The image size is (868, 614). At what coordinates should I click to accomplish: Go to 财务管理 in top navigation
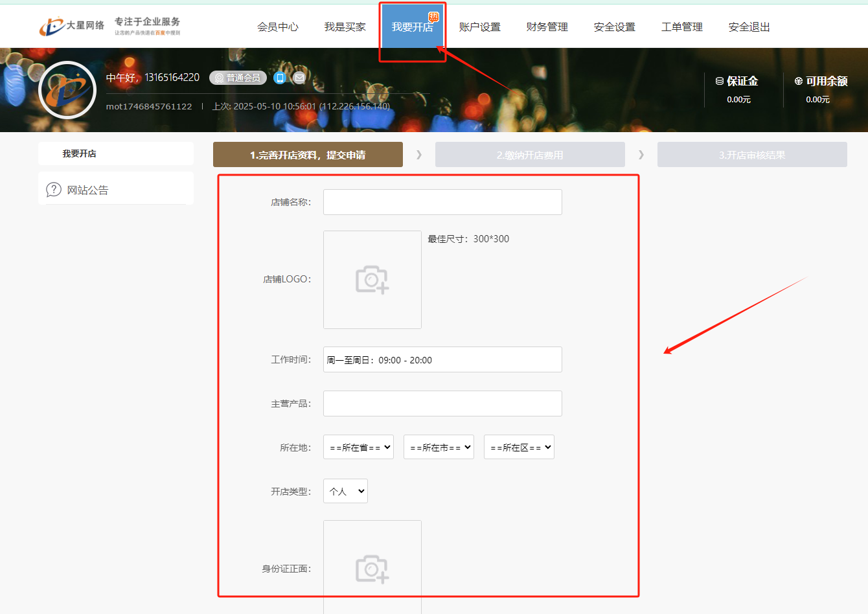pyautogui.click(x=547, y=27)
